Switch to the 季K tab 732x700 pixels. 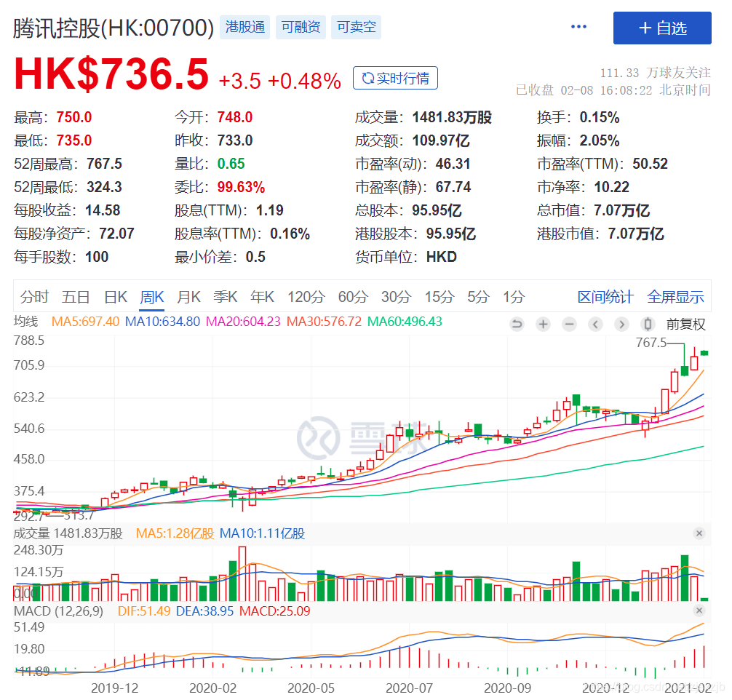click(226, 297)
